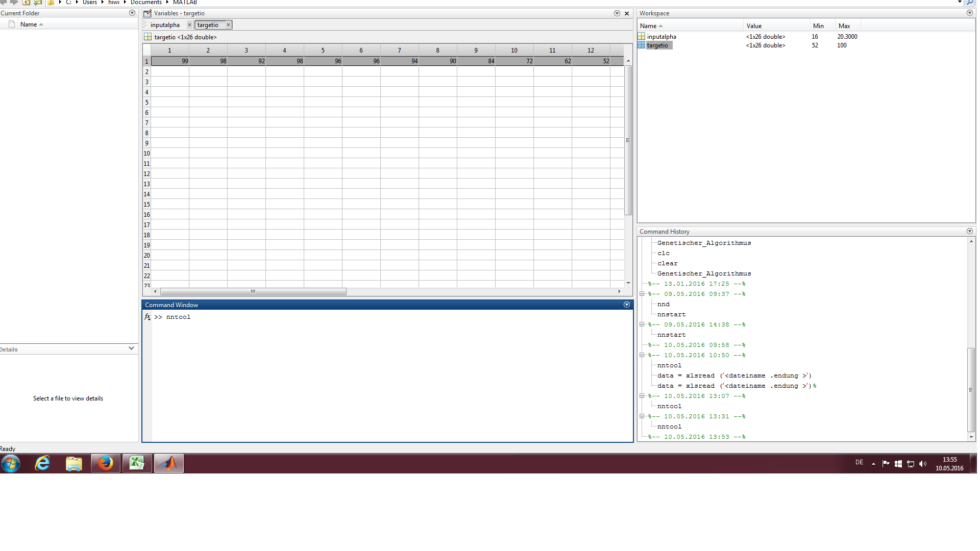Open Excel from the taskbar
The width and height of the screenshot is (980, 551).
tap(137, 463)
